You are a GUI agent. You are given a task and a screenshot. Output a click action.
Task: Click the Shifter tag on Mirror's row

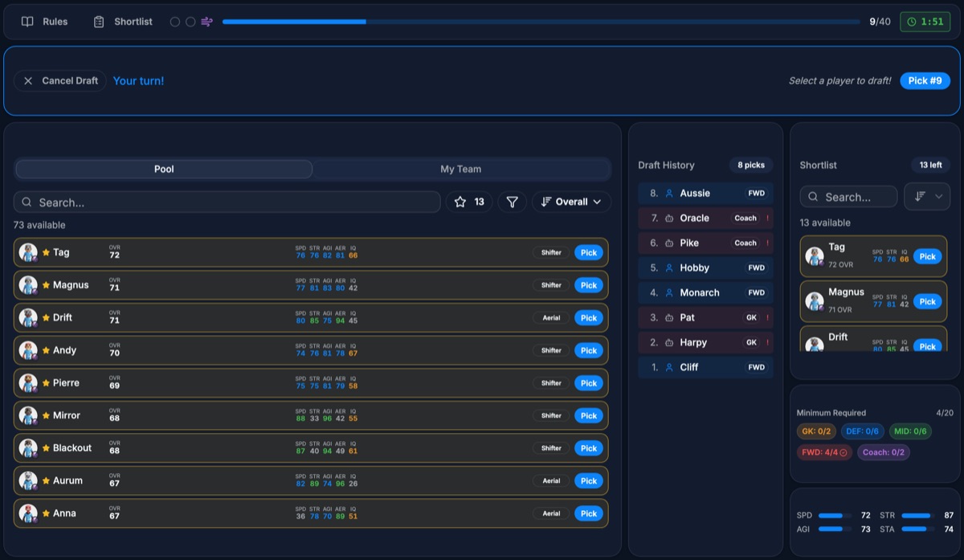pyautogui.click(x=551, y=415)
